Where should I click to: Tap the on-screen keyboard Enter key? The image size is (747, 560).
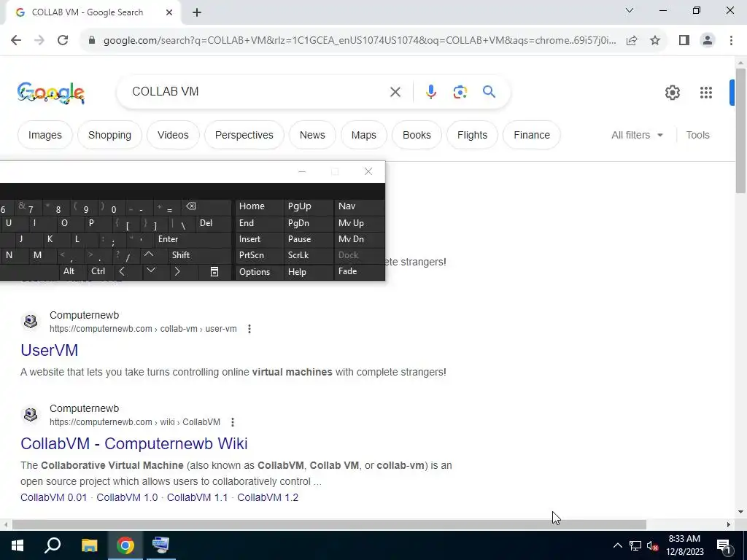point(192,239)
